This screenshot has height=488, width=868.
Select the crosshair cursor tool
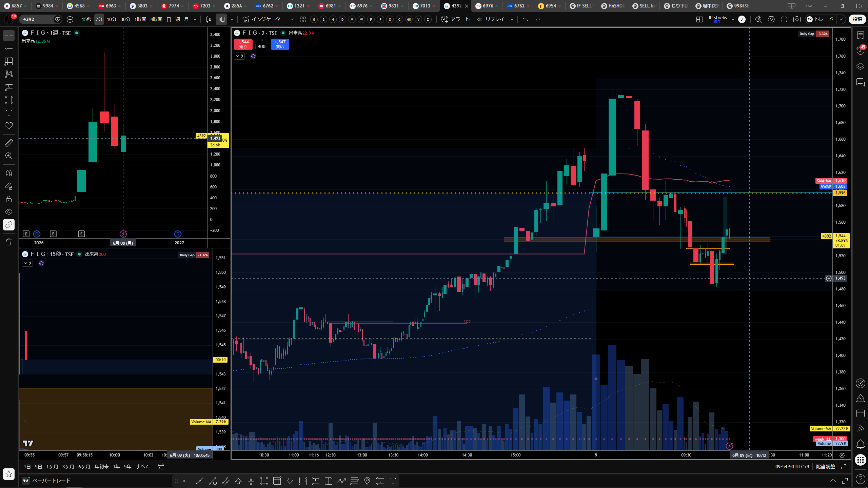click(9, 36)
